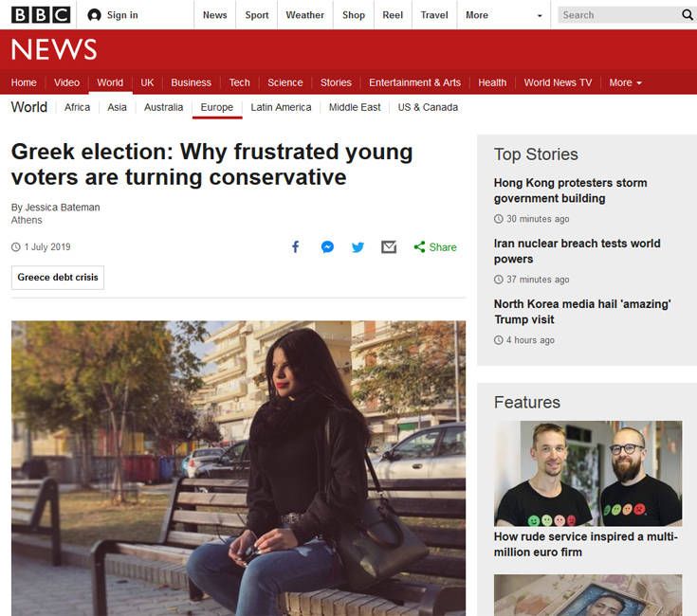Viewport: 697px width, 616px height.
Task: Click the Greece debt crisis tag
Action: (x=58, y=278)
